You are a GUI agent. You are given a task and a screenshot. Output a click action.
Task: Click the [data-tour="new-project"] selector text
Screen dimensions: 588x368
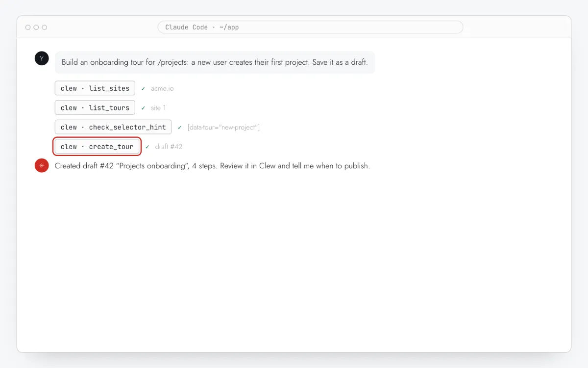pos(223,128)
